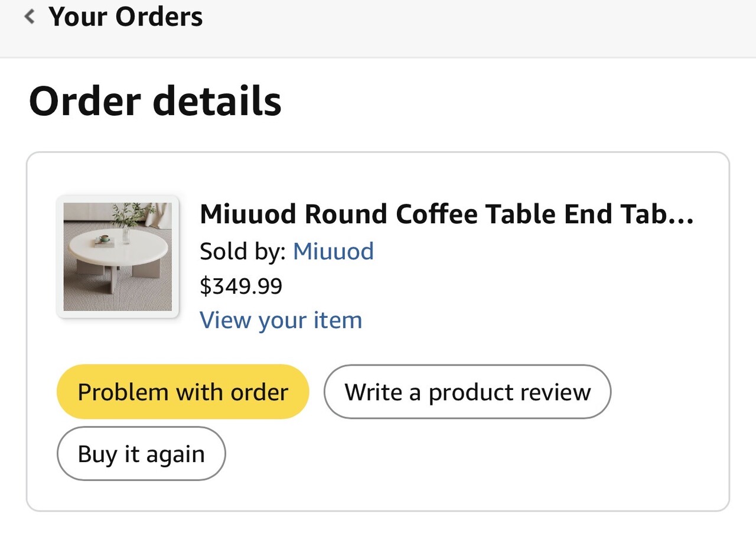Screen dimensions: 756x540
Task: Click the back chevron beside Your Orders
Action: (30, 17)
